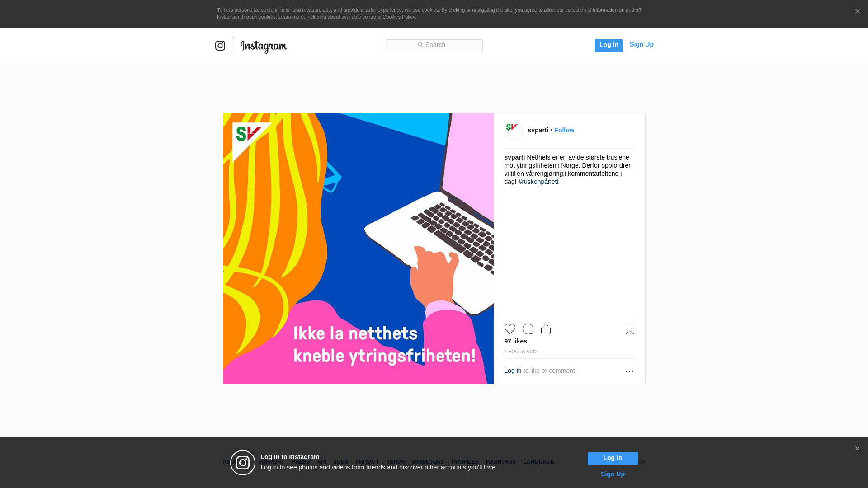
Task: Click the Instagram icon in login banner
Action: click(243, 463)
